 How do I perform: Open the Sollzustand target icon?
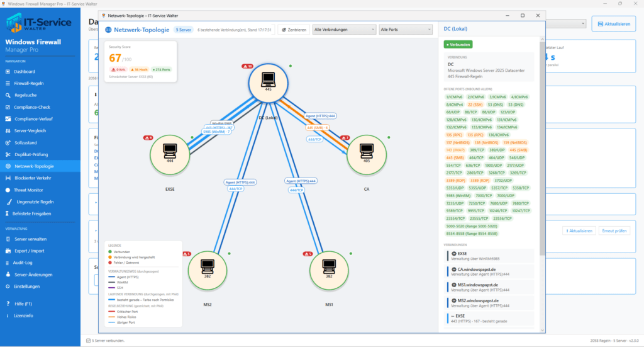coord(8,143)
